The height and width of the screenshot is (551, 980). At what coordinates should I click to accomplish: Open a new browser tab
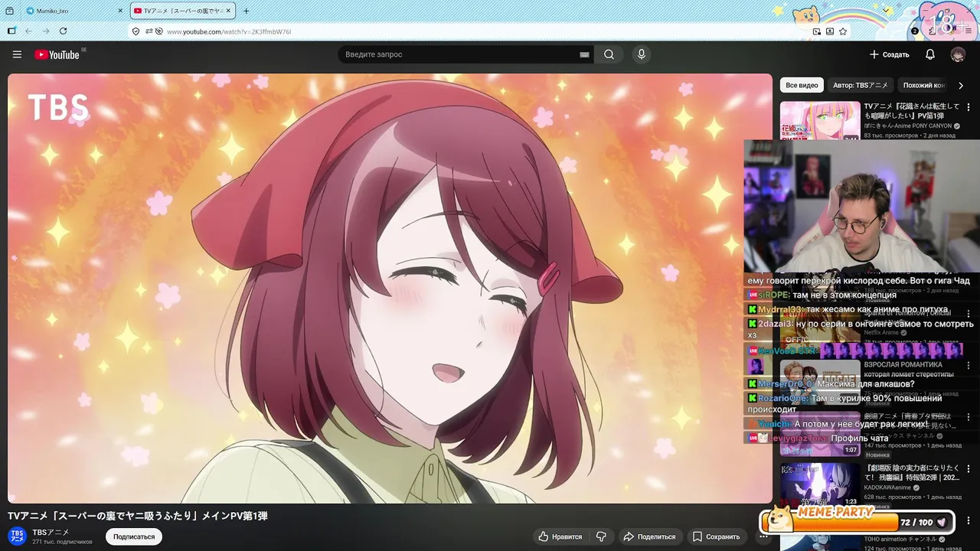point(246,11)
